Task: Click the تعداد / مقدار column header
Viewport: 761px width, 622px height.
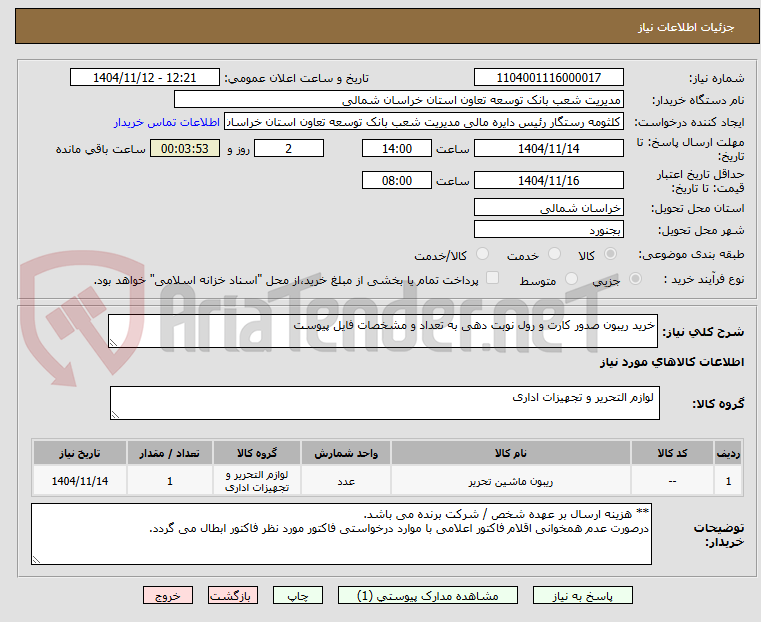Action: click(x=169, y=453)
